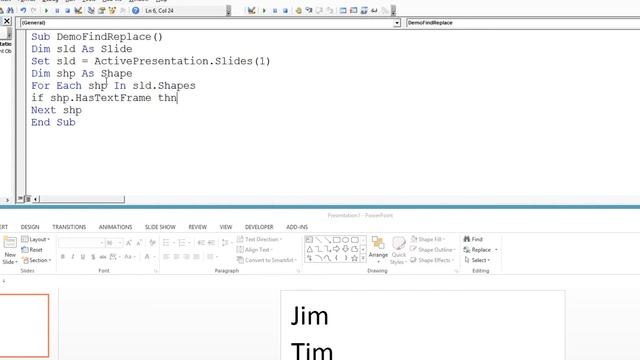The width and height of the screenshot is (640, 360).
Task: Click the Decrease Font Size icon
Action: (139, 243)
